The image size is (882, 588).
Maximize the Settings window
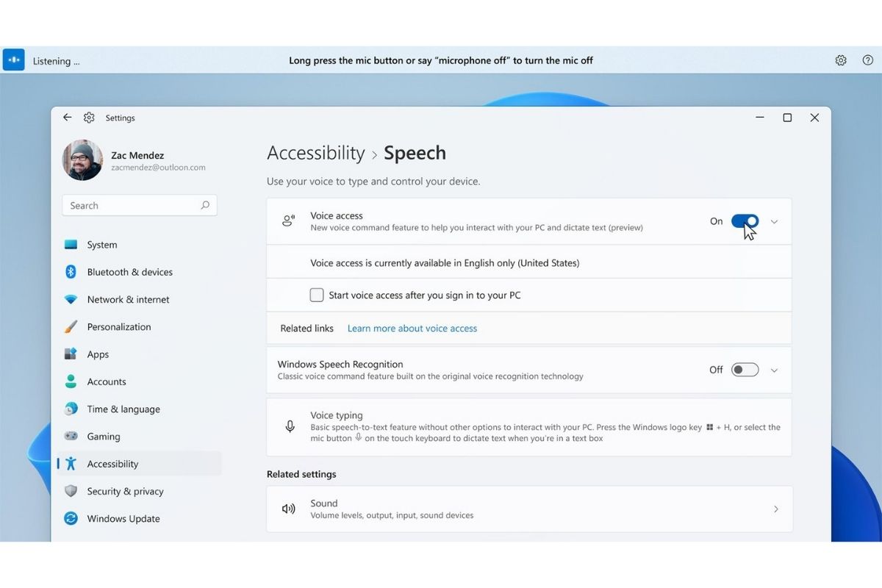pyautogui.click(x=787, y=118)
